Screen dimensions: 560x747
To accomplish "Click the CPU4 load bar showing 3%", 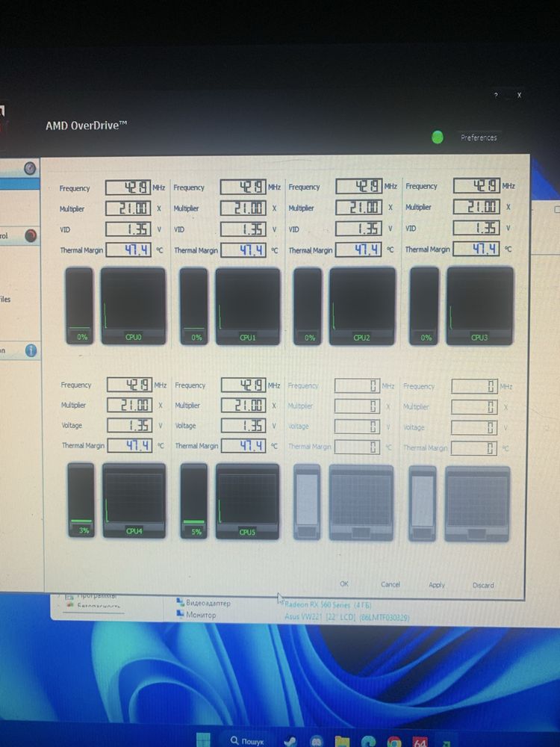I will click(x=81, y=500).
